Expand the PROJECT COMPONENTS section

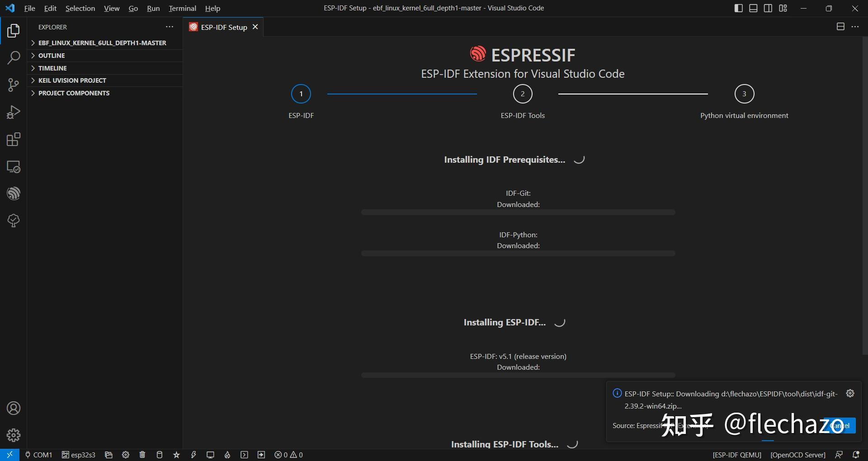point(105,93)
